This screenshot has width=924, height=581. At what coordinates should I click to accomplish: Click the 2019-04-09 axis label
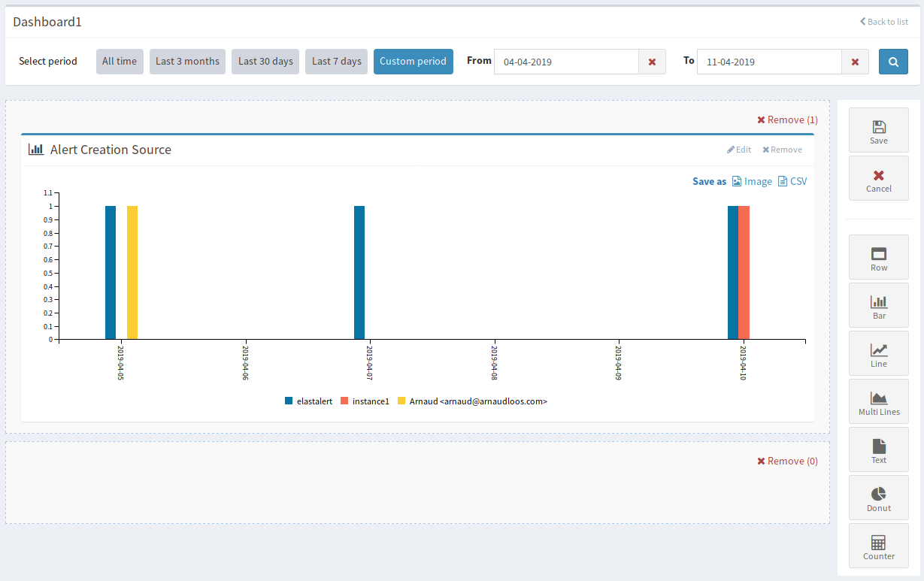pos(619,363)
